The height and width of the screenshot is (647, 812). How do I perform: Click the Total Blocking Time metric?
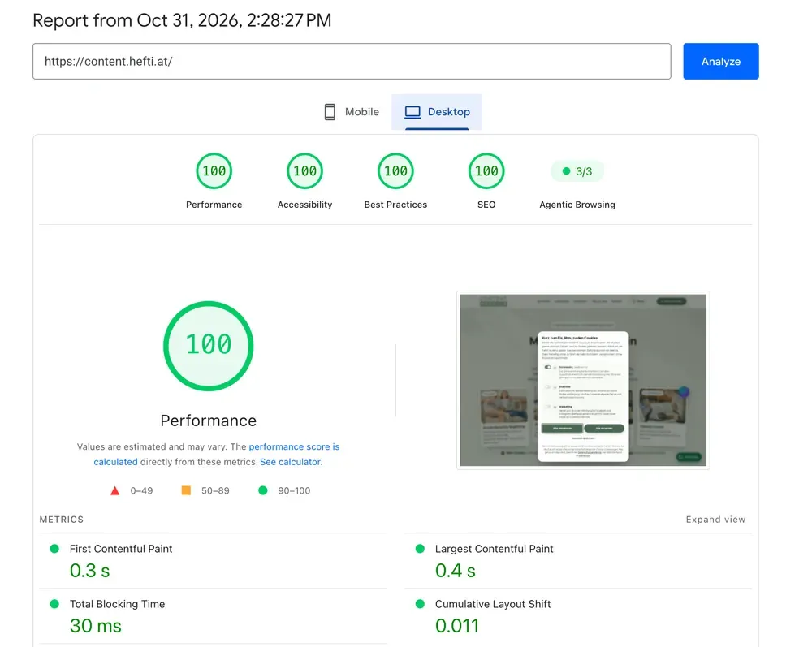click(x=213, y=616)
